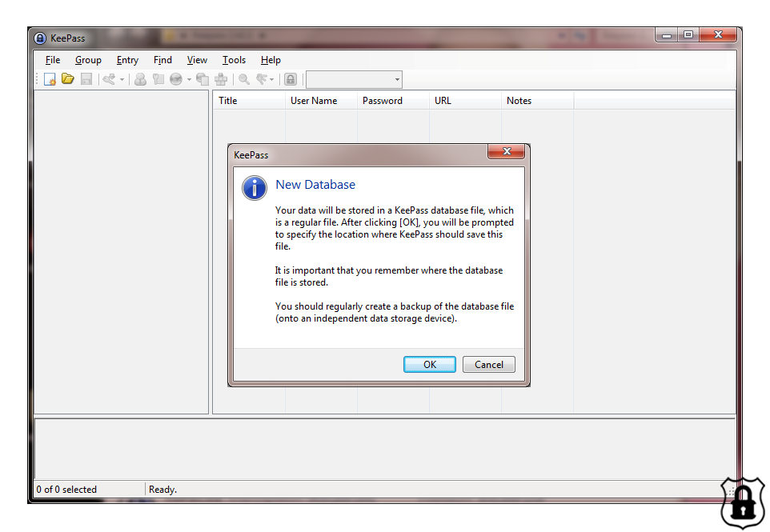Maximize the KeePass main window
770x532 pixels.
tap(688, 35)
